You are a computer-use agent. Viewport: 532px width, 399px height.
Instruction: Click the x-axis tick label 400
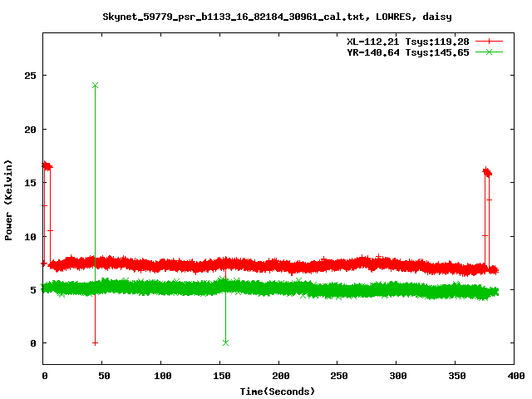coord(516,376)
